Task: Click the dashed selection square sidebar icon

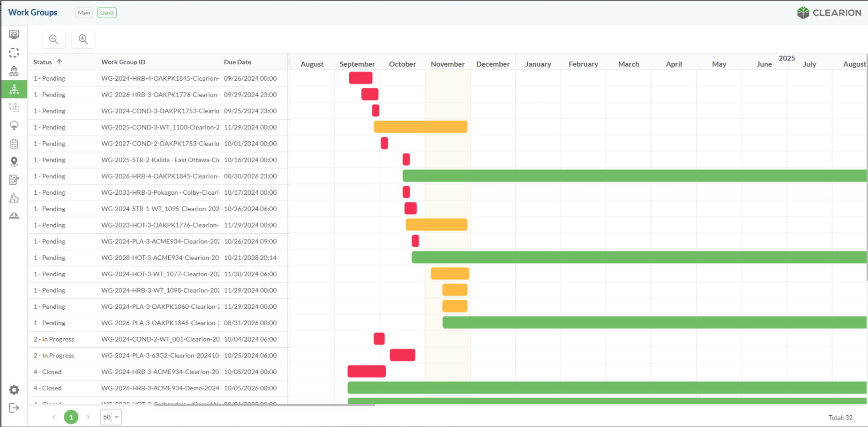Action: (x=14, y=53)
